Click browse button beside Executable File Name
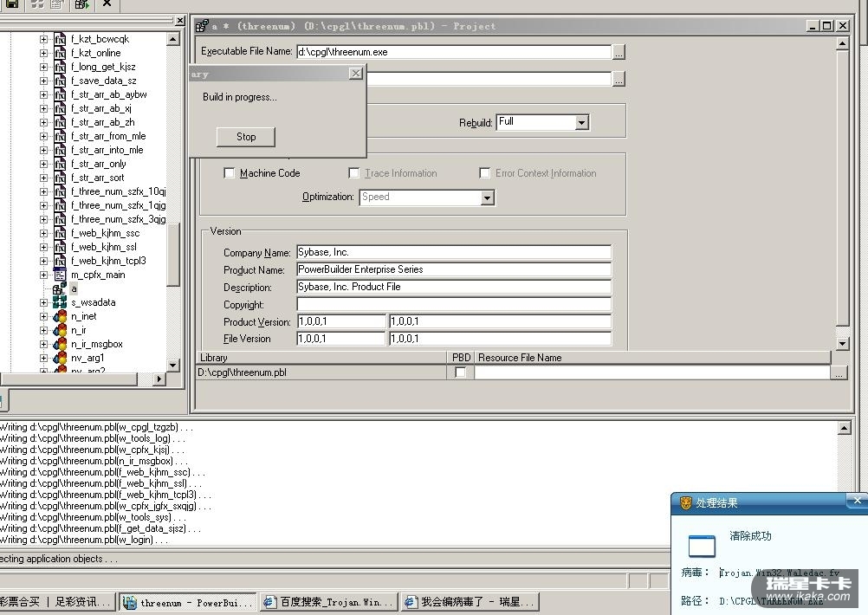 tap(619, 52)
